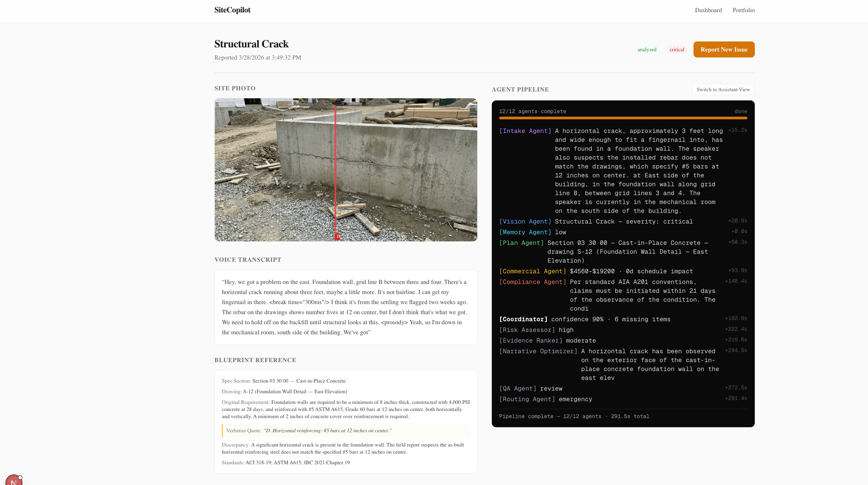
Task: Click the critical severity badge
Action: [x=677, y=49]
